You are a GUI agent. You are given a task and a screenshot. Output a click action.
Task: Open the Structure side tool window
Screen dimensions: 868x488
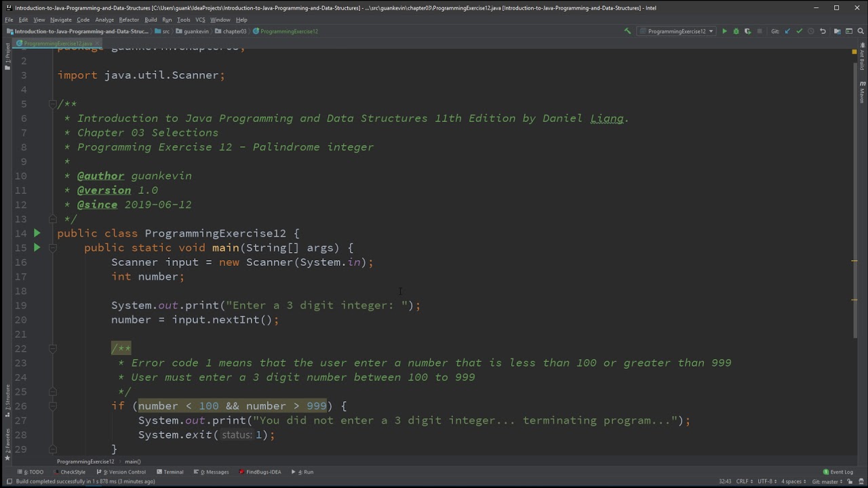(7, 400)
